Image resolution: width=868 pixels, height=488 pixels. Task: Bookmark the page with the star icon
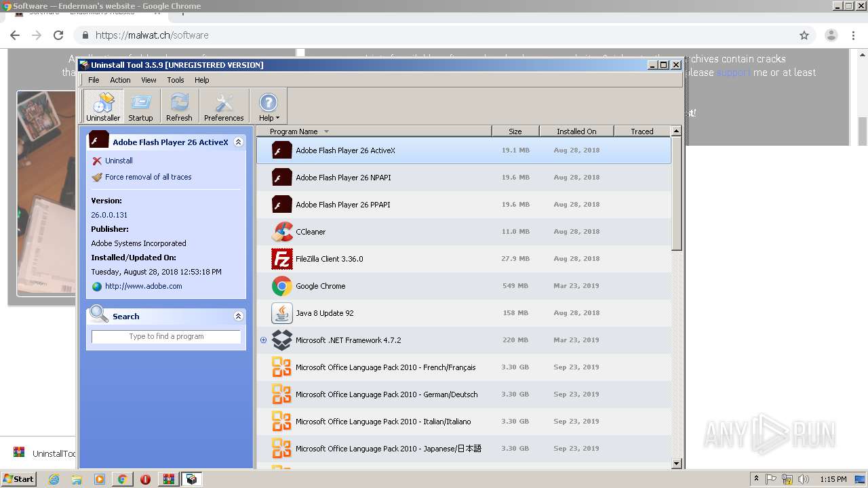[804, 35]
